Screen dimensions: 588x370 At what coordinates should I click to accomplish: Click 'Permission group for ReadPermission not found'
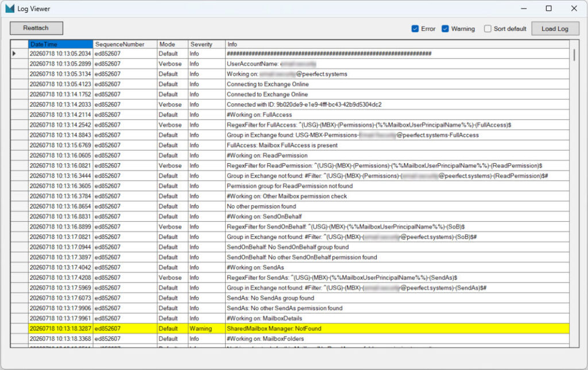click(397, 186)
